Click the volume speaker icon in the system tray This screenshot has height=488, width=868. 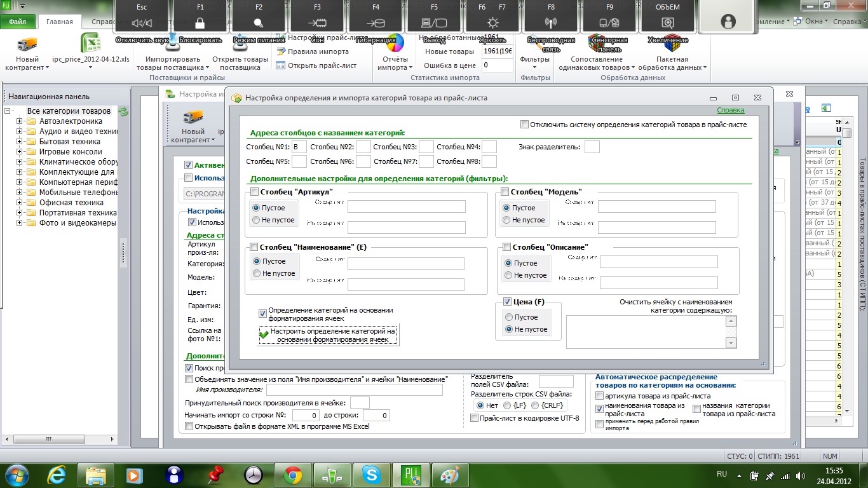799,475
